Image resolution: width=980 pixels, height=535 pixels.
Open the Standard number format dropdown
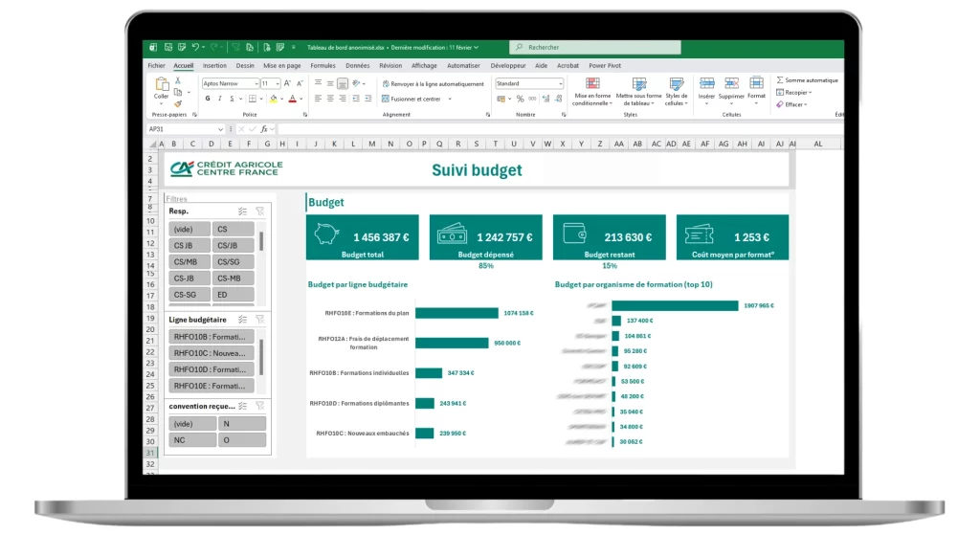click(560, 84)
